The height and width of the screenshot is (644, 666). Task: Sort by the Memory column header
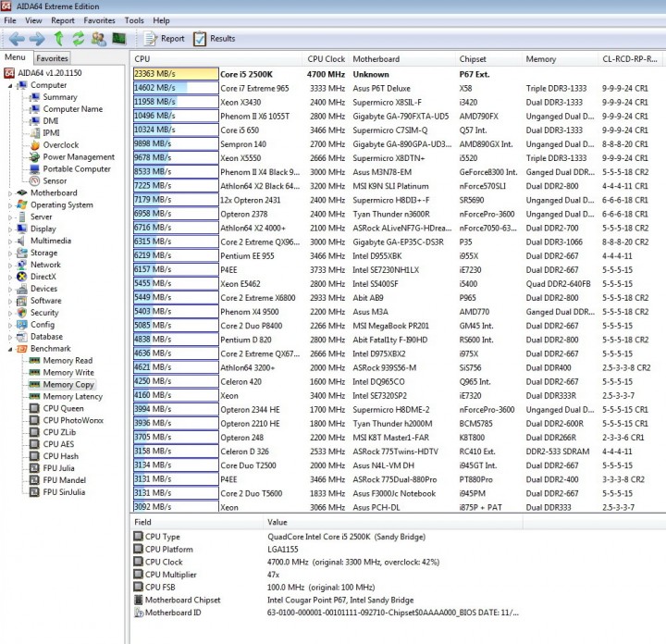[561, 59]
